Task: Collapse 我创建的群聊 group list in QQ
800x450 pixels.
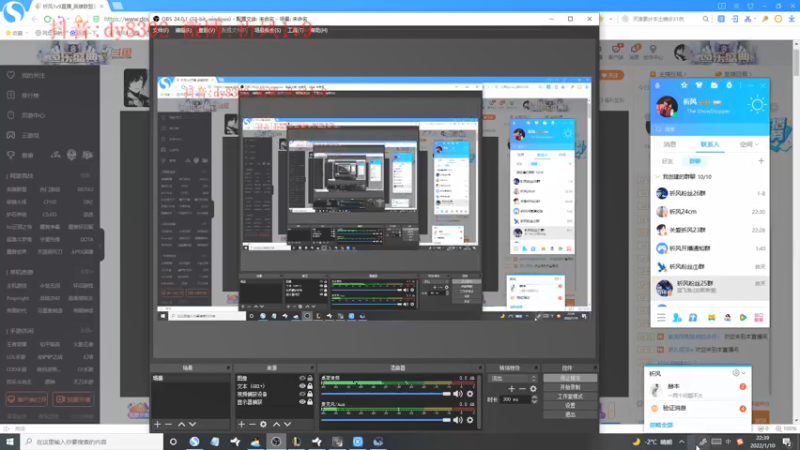Action: pos(658,177)
